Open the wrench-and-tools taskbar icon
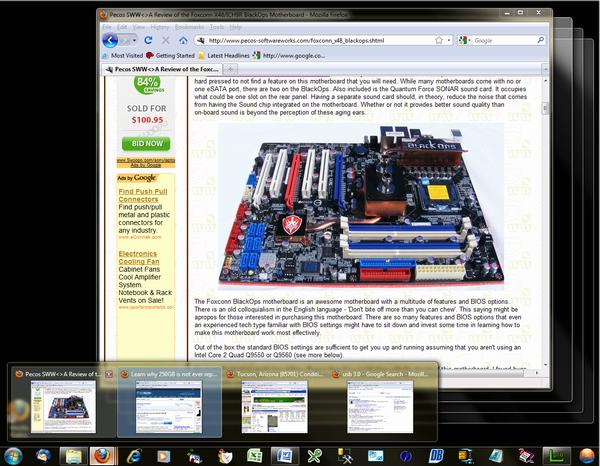600x466 pixels. (346, 456)
